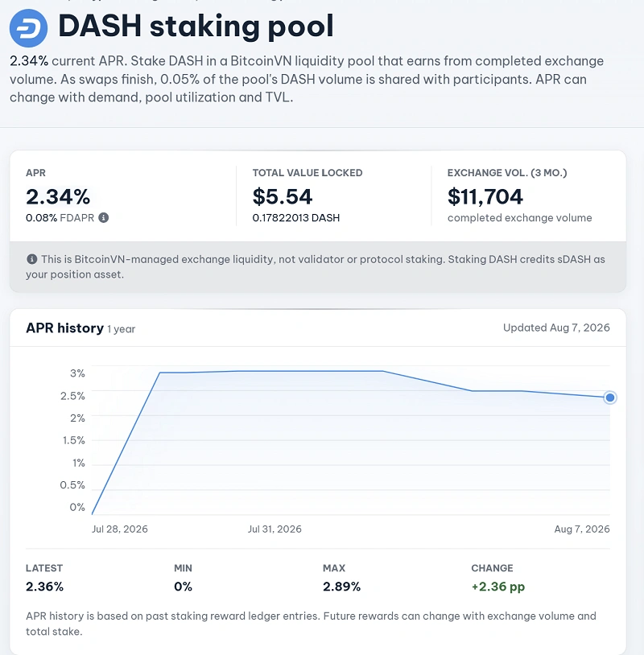
Task: Click the $11,704 exchange volume figure
Action: pyautogui.click(x=485, y=196)
